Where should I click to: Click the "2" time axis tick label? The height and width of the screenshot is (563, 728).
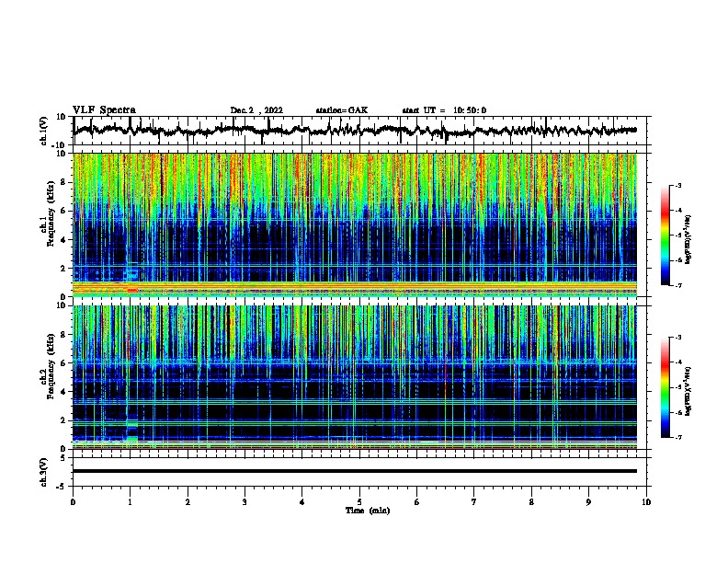[188, 502]
